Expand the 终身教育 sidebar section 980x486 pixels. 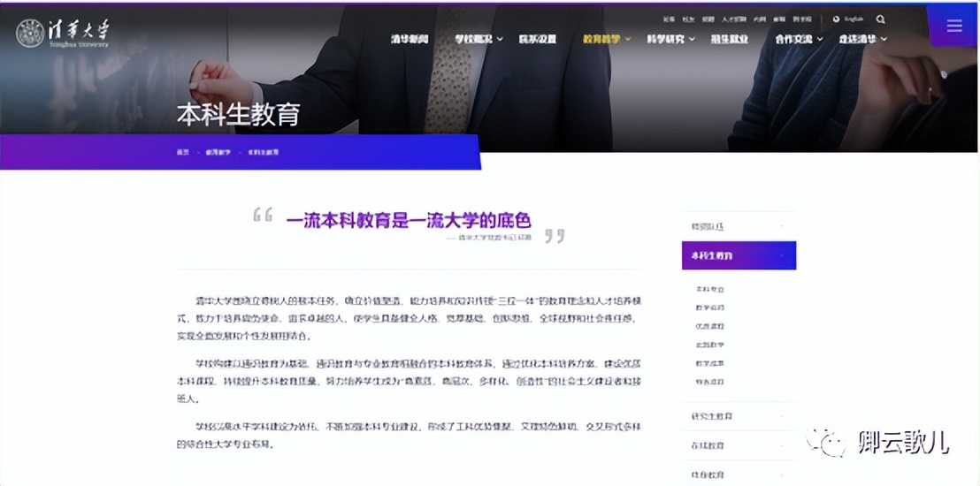739,475
